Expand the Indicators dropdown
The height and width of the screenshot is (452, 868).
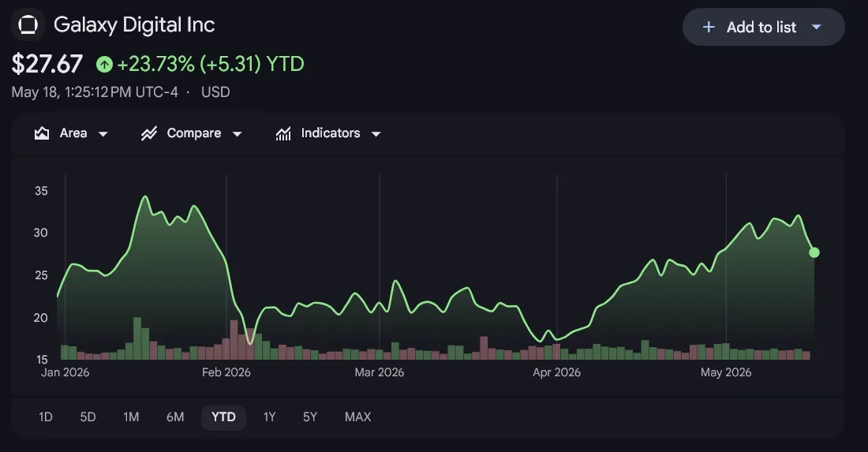click(x=376, y=134)
